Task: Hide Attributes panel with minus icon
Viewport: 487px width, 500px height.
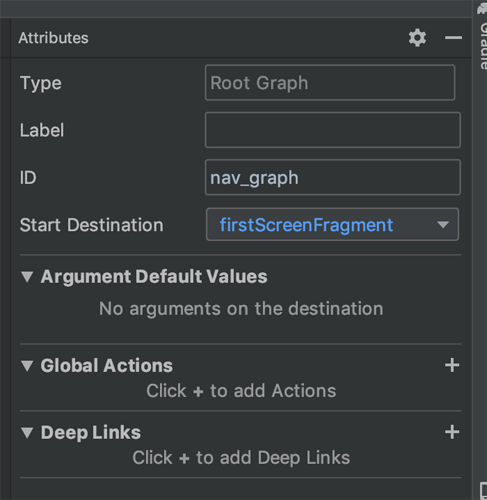Action: 453,38
